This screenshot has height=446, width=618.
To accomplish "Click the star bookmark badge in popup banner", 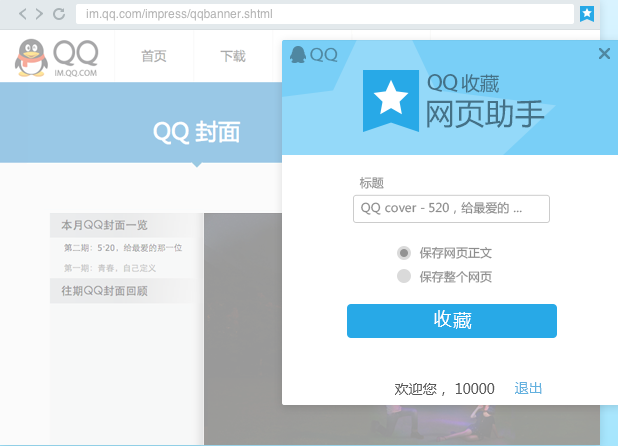I will point(391,100).
